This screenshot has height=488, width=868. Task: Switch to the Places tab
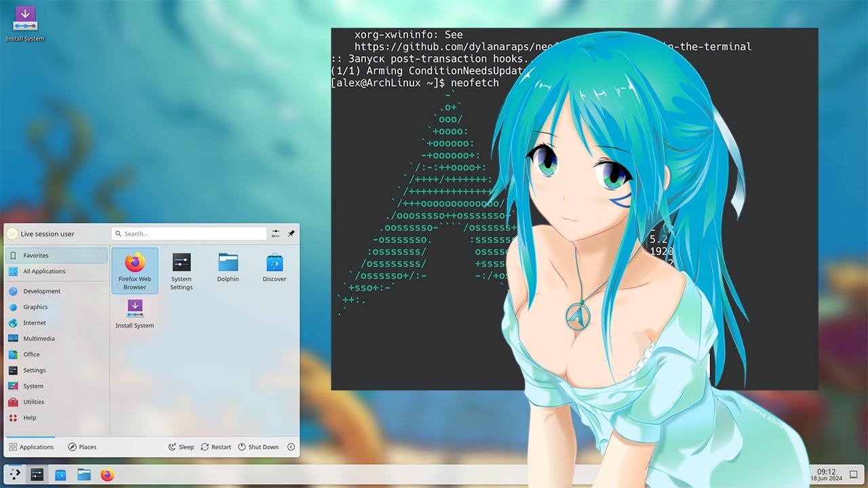[x=82, y=447]
